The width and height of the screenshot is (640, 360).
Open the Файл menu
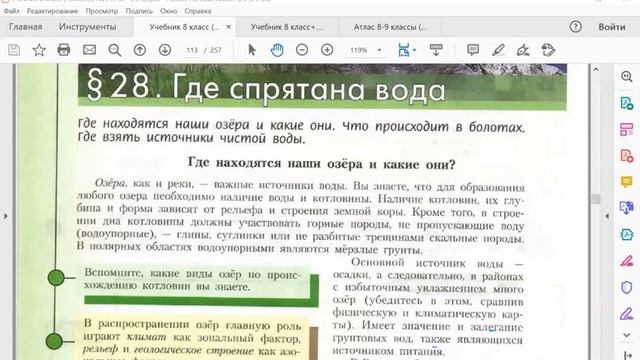(x=12, y=11)
